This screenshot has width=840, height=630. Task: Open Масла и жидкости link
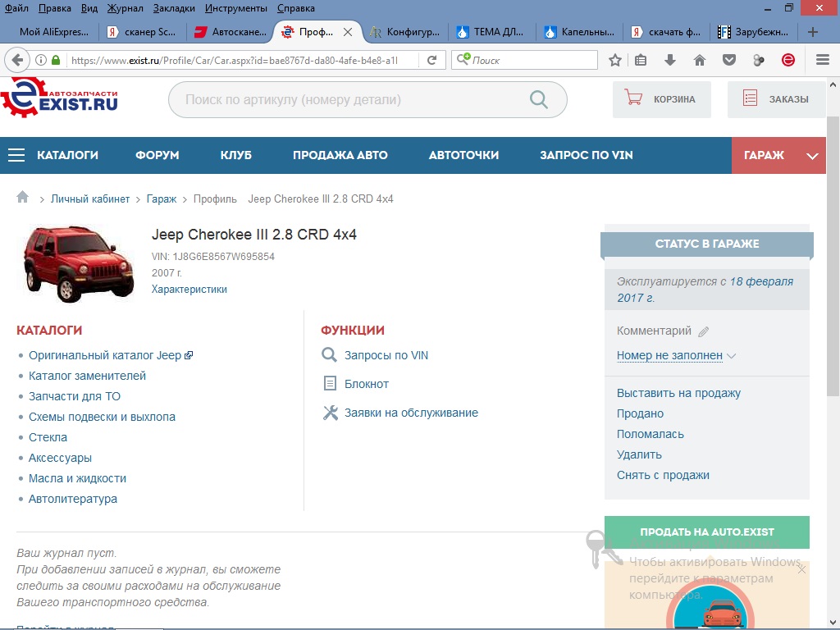tap(77, 478)
